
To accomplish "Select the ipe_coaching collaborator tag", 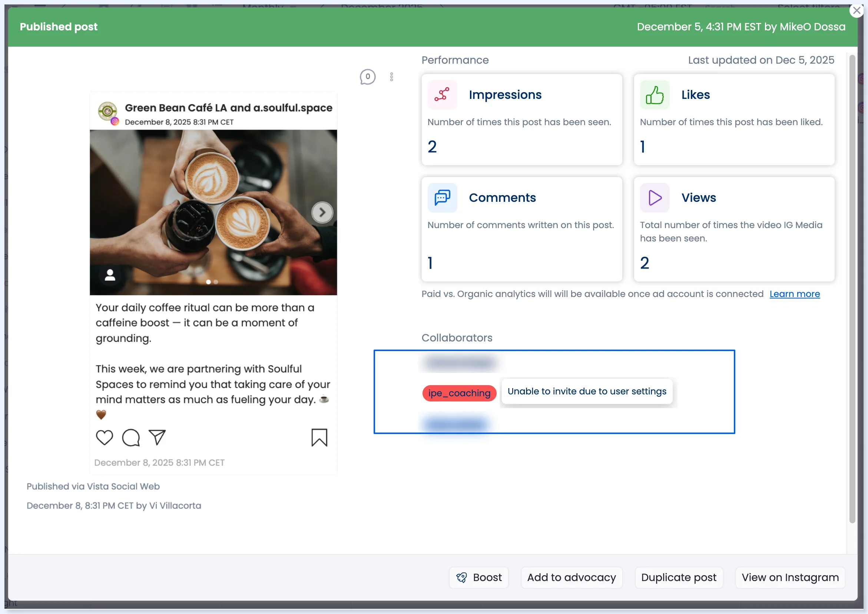I will coord(459,393).
